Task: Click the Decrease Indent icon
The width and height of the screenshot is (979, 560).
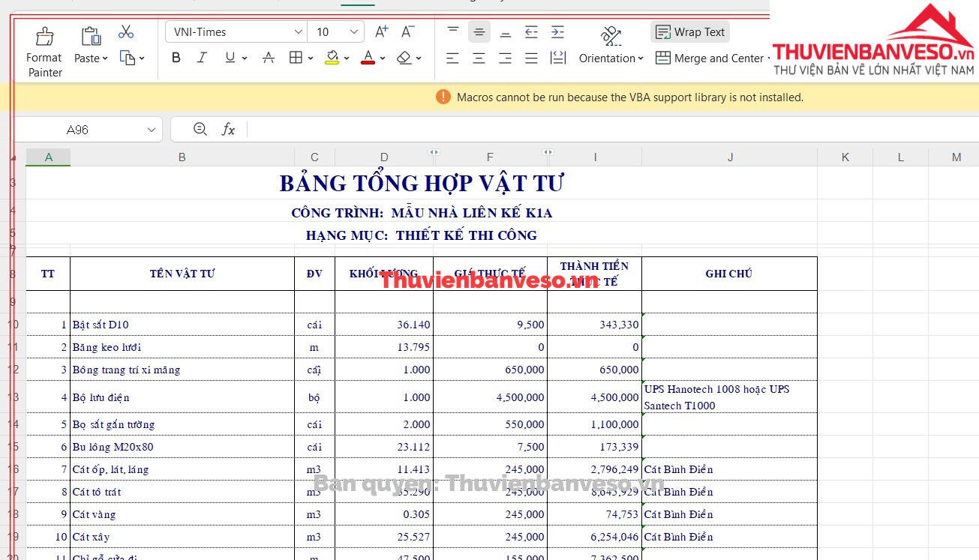Action: pyautogui.click(x=531, y=31)
